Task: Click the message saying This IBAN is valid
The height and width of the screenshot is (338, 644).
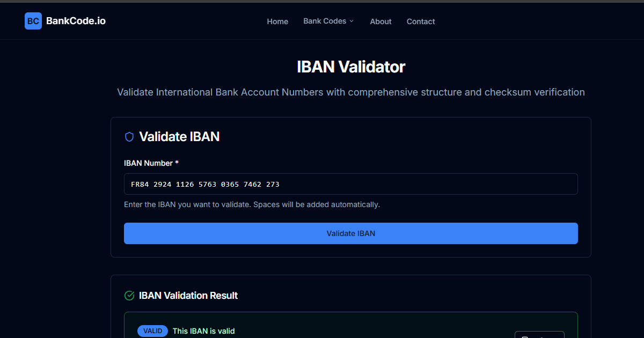Action: [203, 331]
